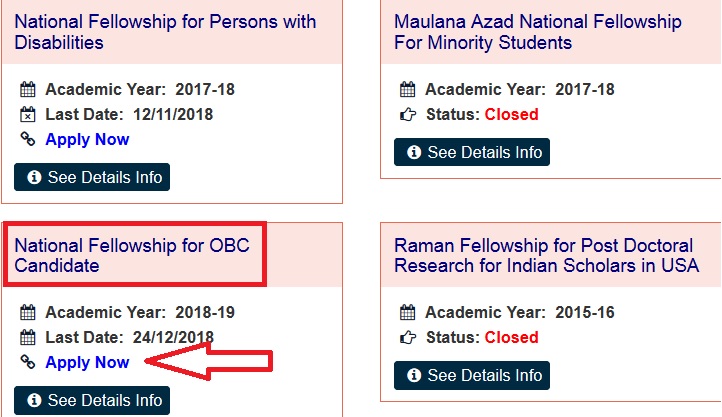Viewport: 722px width, 417px height.
Task: Click link chain icon beside Disabilities Apply Now
Action: (x=28, y=139)
